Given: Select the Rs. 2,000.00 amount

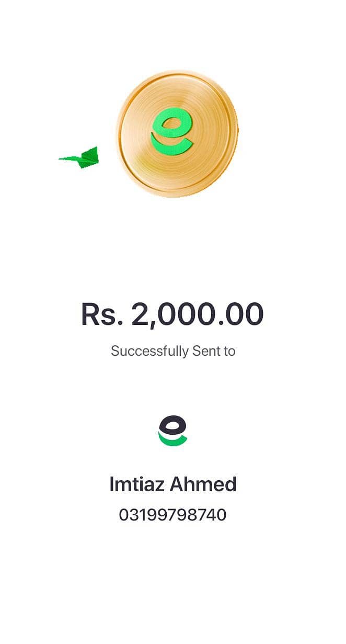Looking at the screenshot, I should click(172, 314).
